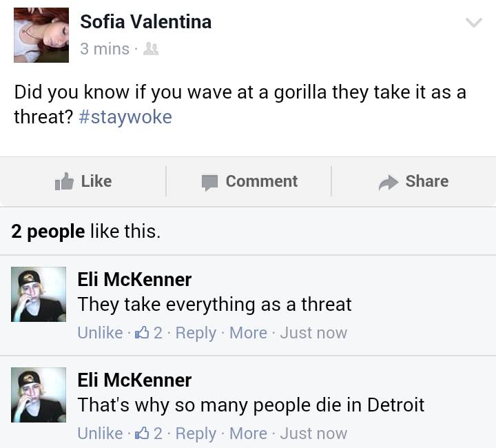Open More options on first comment
The width and height of the screenshot is (496, 448).
[248, 333]
